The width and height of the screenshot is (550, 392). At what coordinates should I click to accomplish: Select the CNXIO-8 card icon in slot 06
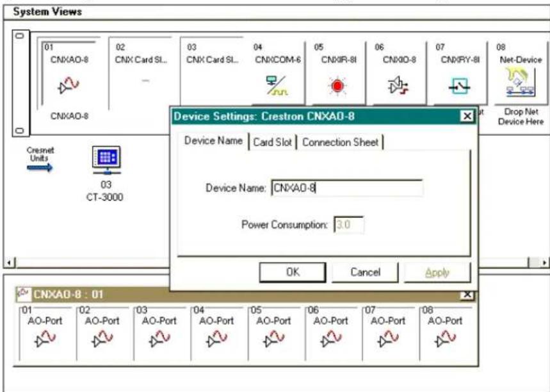coord(398,86)
